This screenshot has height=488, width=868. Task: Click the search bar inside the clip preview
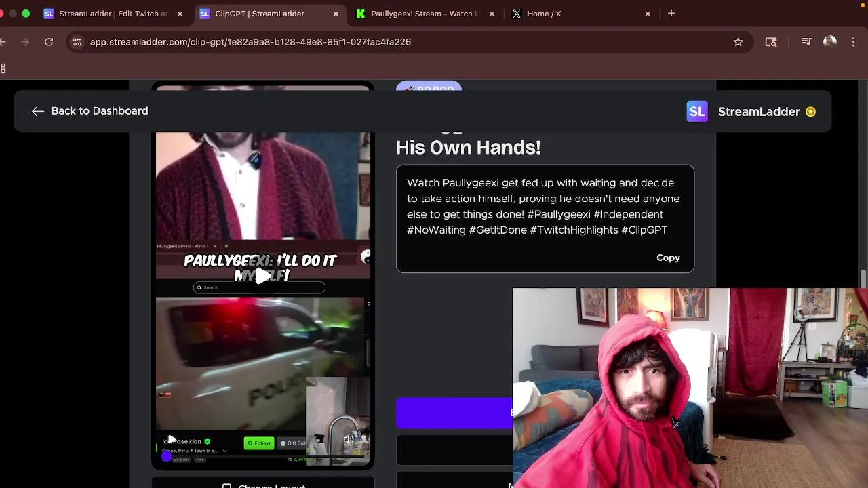point(259,287)
